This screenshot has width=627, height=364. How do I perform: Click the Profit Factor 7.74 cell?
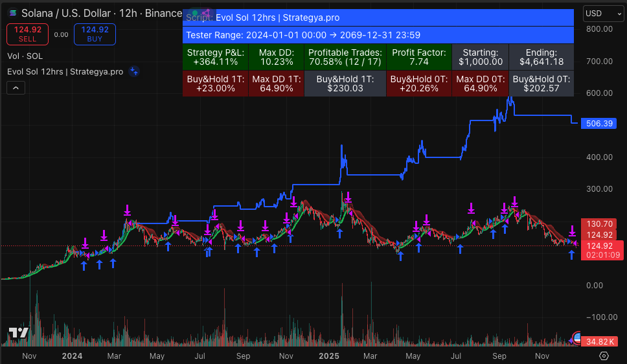(418, 57)
